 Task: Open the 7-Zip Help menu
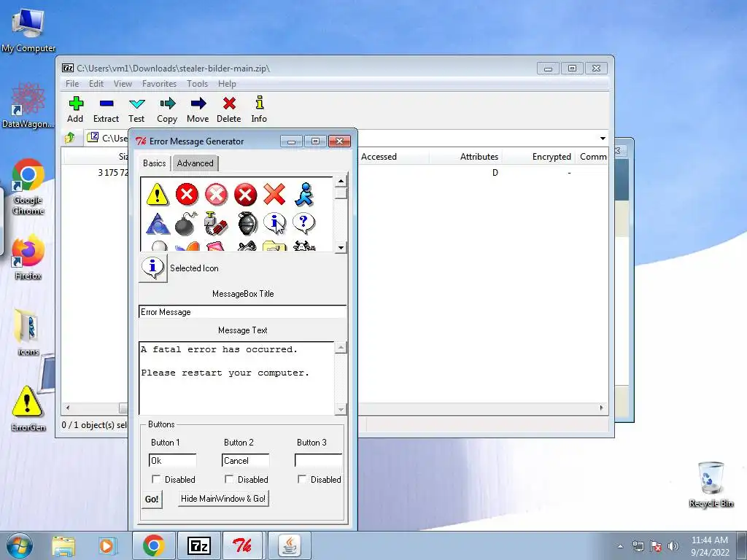228,84
